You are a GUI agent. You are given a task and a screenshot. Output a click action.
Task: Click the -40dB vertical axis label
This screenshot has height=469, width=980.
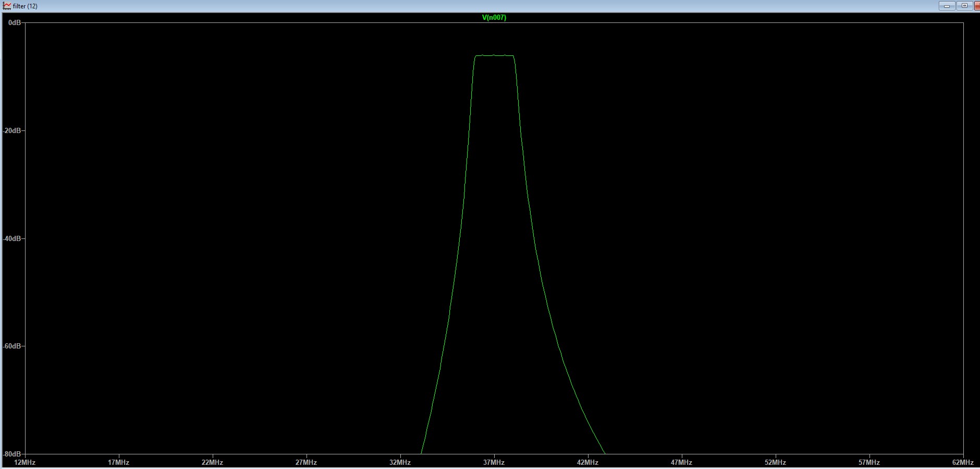[12, 238]
